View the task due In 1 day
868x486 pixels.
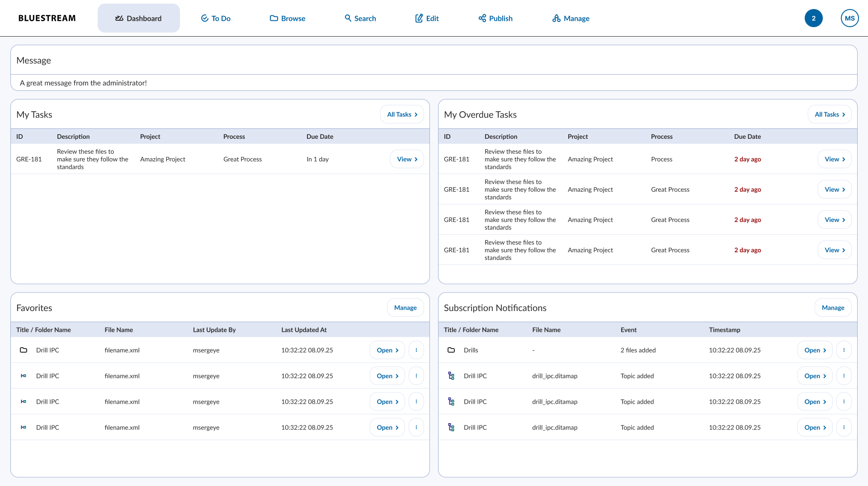(407, 159)
